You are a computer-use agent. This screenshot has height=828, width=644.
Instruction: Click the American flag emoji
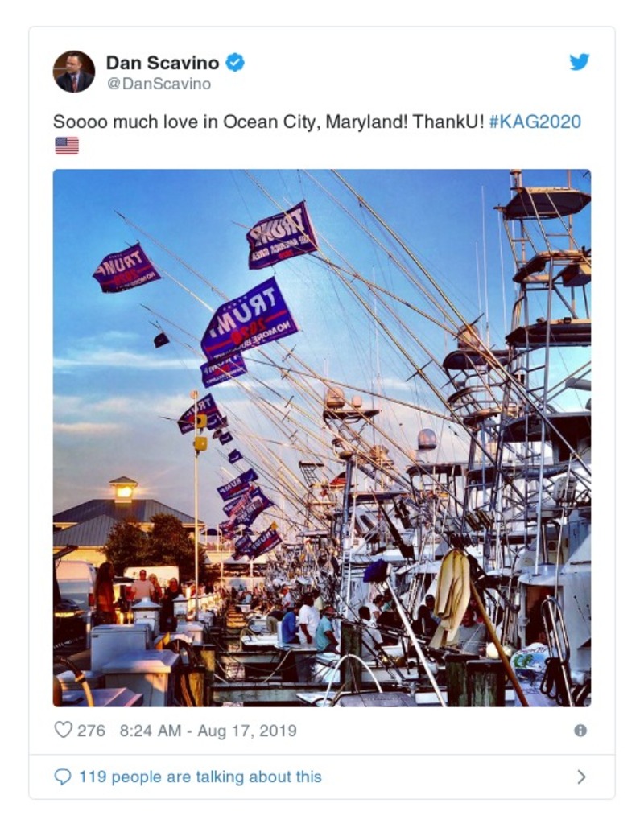[x=67, y=145]
